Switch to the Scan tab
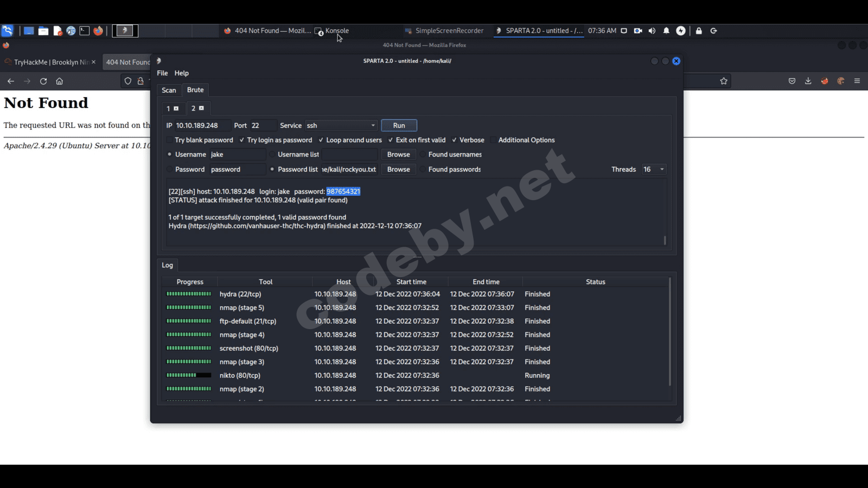Screen dimensions: 868x488 169,90
